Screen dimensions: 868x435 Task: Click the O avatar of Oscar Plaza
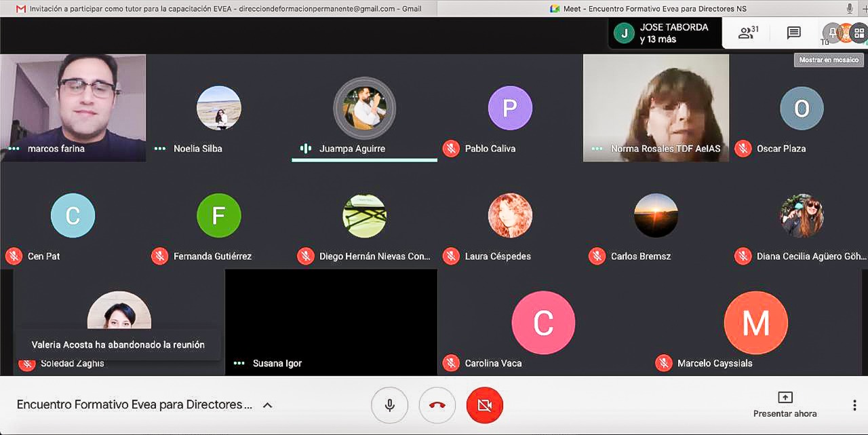click(x=802, y=108)
